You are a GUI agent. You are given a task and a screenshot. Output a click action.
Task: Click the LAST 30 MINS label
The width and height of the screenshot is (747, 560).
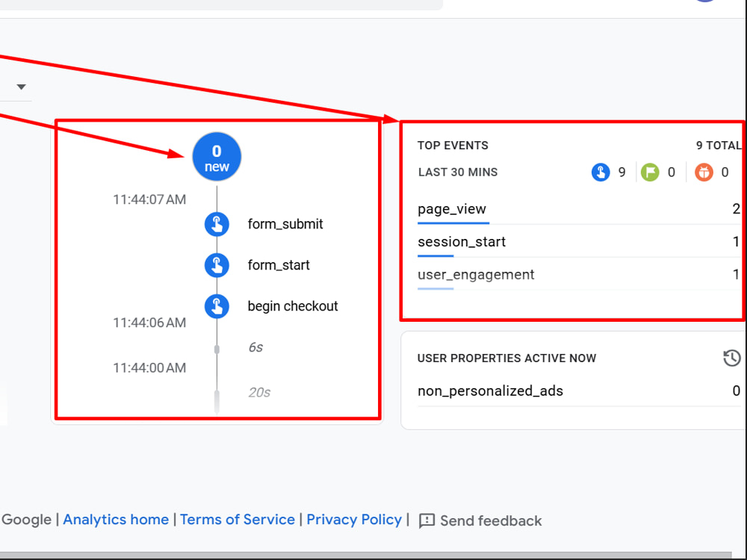tap(458, 172)
